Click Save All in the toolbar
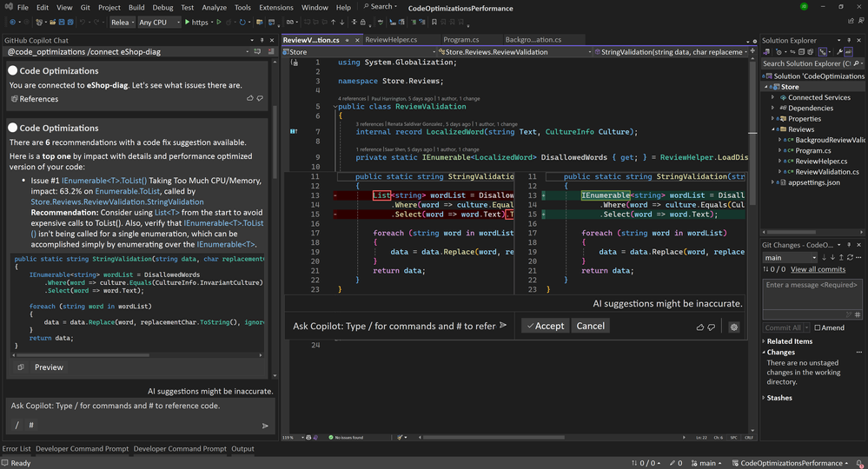The width and height of the screenshot is (868, 469). coord(70,22)
